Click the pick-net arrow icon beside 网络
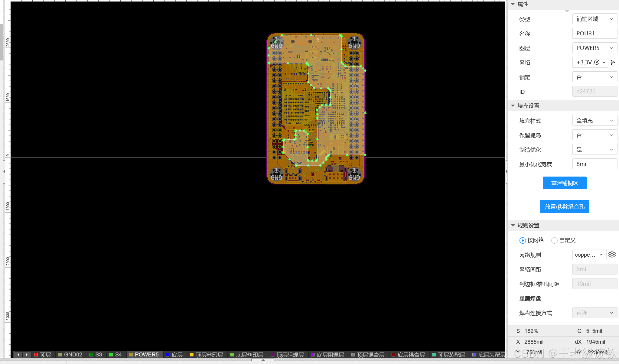This screenshot has width=619, height=364. [x=613, y=63]
